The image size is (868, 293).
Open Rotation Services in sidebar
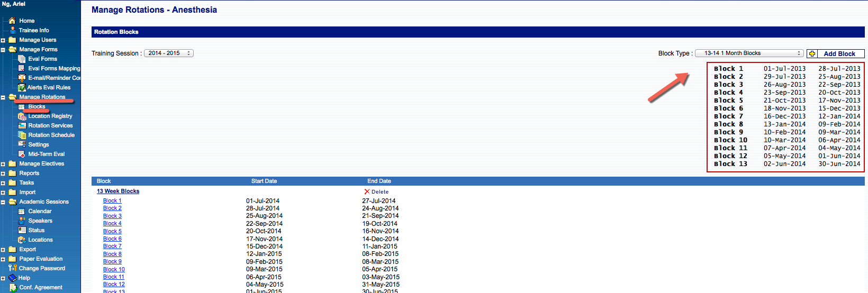pyautogui.click(x=50, y=125)
